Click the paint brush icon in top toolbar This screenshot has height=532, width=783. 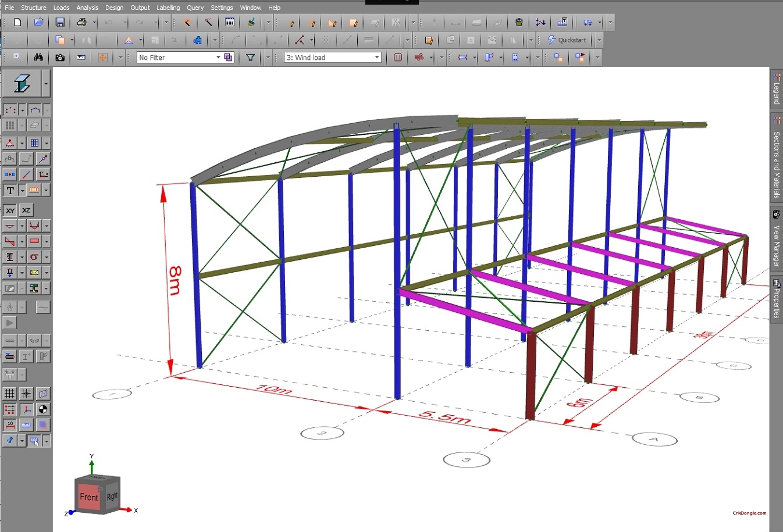click(x=251, y=23)
